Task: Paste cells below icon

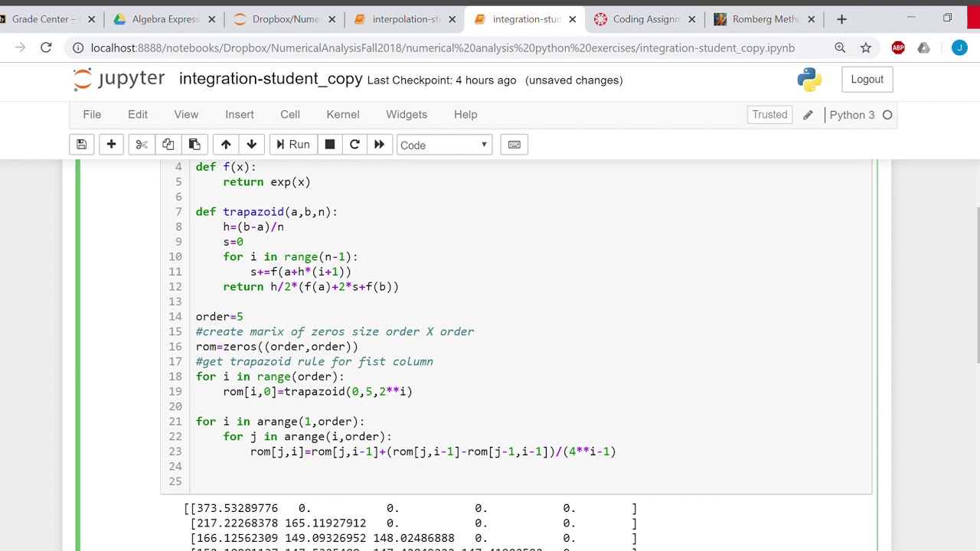Action: [194, 145]
